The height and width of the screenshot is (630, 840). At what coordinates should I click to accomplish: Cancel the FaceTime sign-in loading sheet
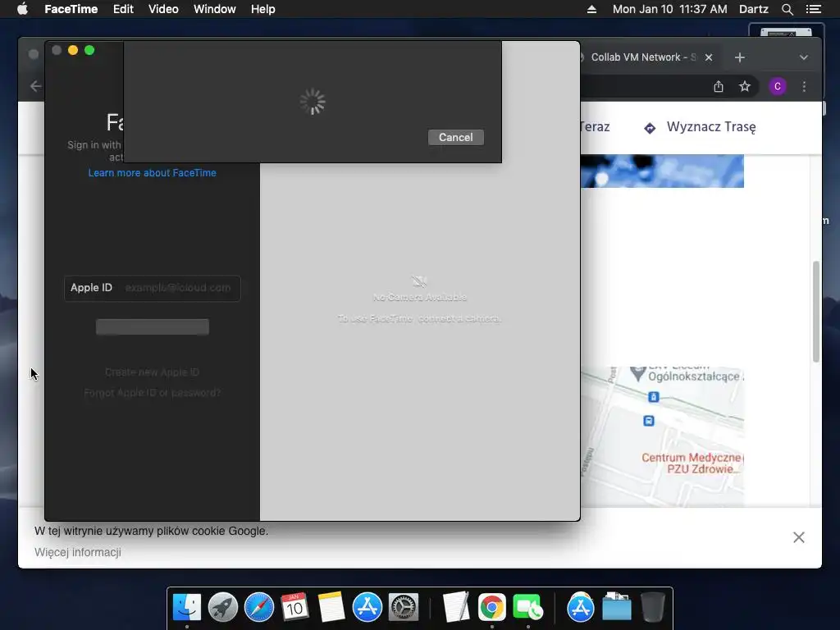point(456,137)
